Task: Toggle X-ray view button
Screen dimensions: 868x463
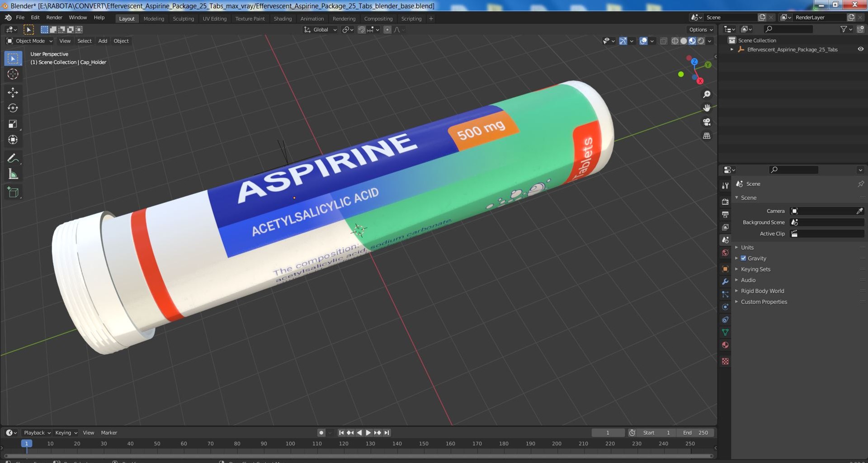Action: (663, 41)
